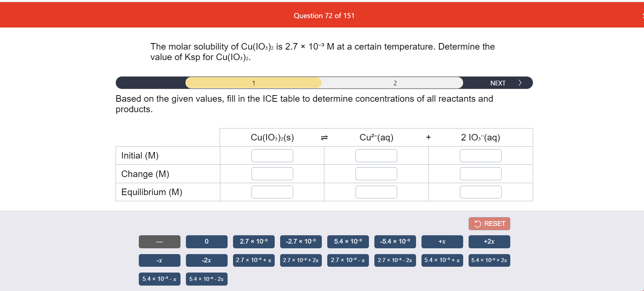Select the dash (—) answer chip
The width and height of the screenshot is (644, 291).
[x=159, y=241]
